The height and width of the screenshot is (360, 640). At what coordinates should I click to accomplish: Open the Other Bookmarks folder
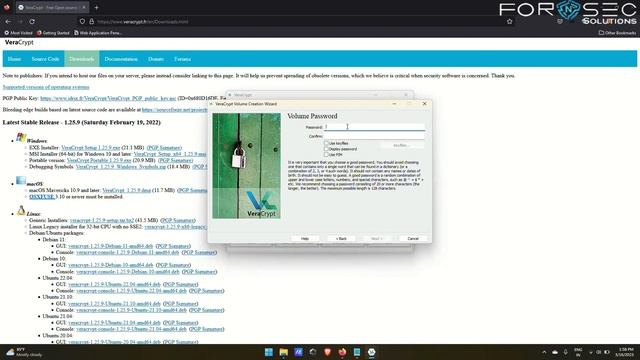tap(617, 33)
